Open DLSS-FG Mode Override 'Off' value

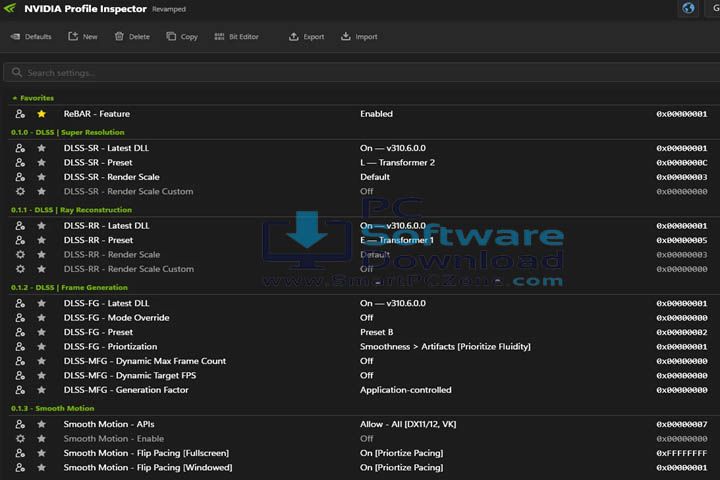(366, 318)
